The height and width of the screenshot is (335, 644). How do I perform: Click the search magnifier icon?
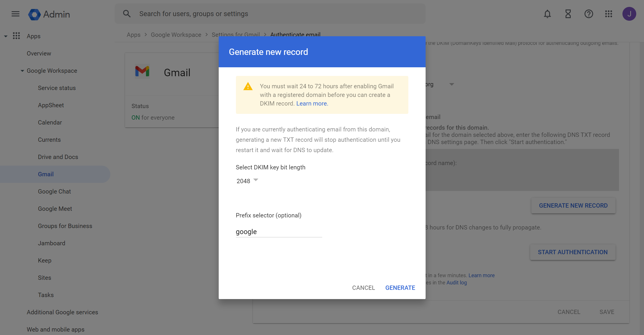127,14
